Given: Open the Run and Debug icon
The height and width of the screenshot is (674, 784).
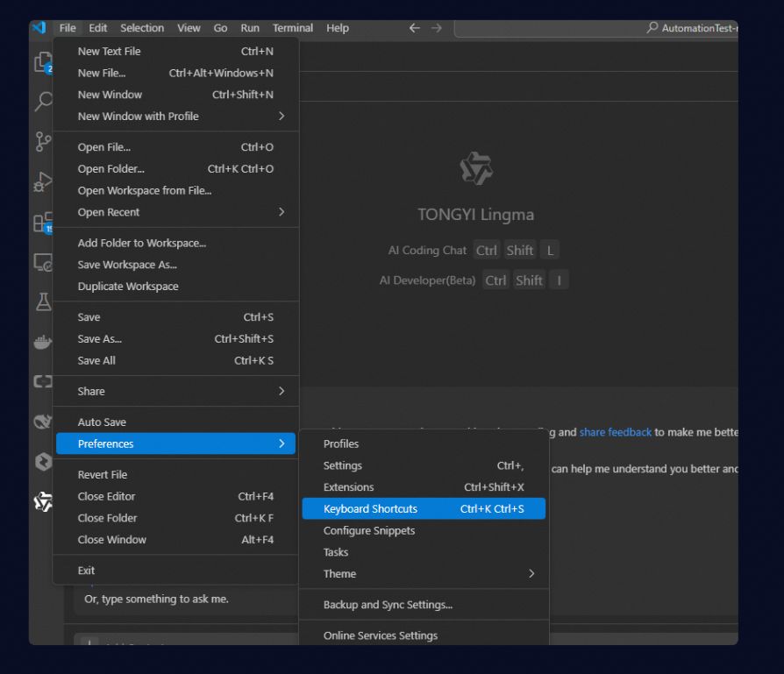Looking at the screenshot, I should (43, 181).
